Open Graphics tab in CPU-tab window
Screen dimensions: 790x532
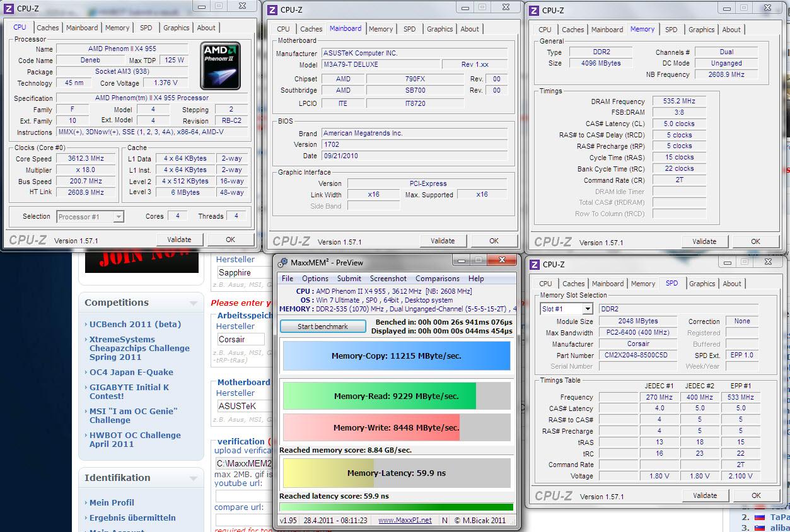(177, 28)
